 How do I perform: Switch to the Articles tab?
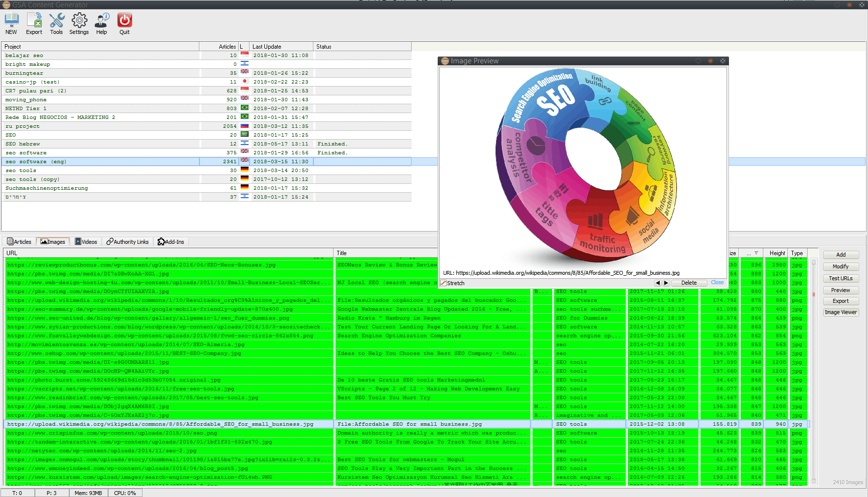click(x=19, y=241)
